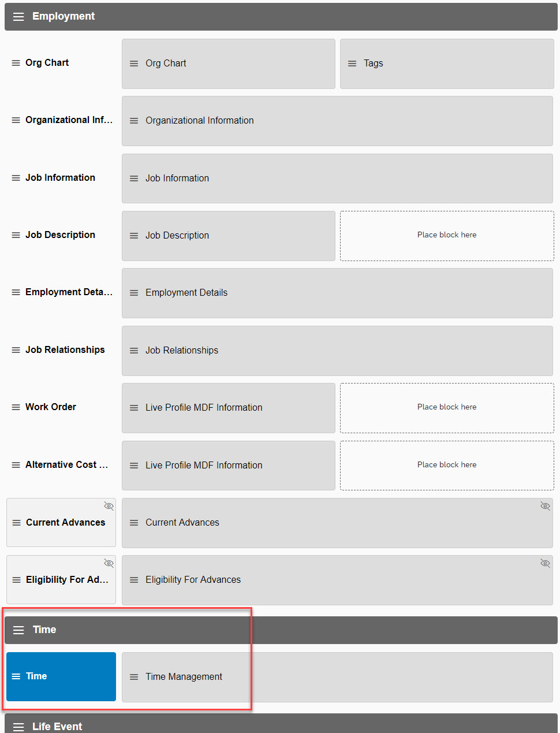The width and height of the screenshot is (560, 733).
Task: Click the drag handle beside the Work Order subsection
Action: point(16,407)
